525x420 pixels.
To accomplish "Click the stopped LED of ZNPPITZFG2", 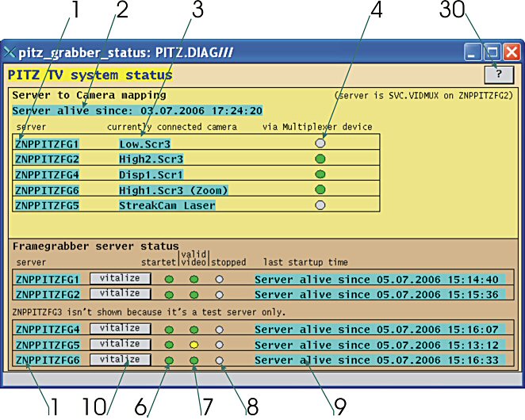I will [220, 295].
